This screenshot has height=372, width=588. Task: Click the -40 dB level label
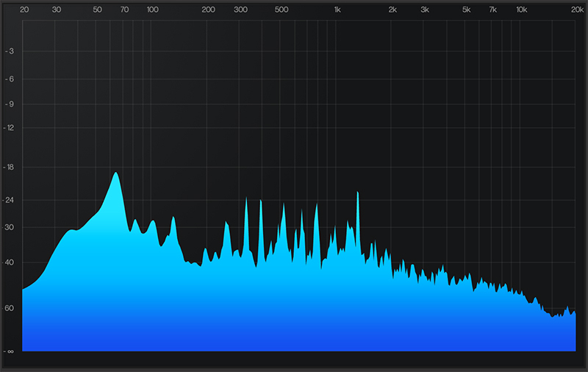tap(10, 262)
